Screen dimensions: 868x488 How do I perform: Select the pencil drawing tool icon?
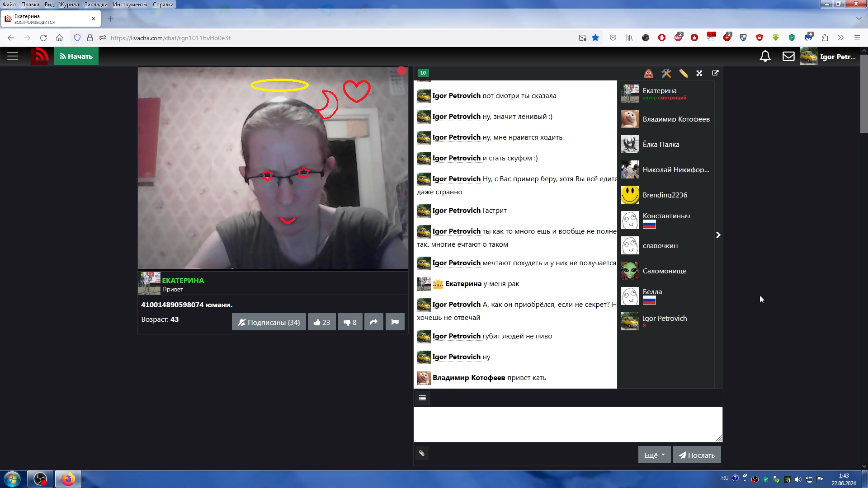click(683, 73)
